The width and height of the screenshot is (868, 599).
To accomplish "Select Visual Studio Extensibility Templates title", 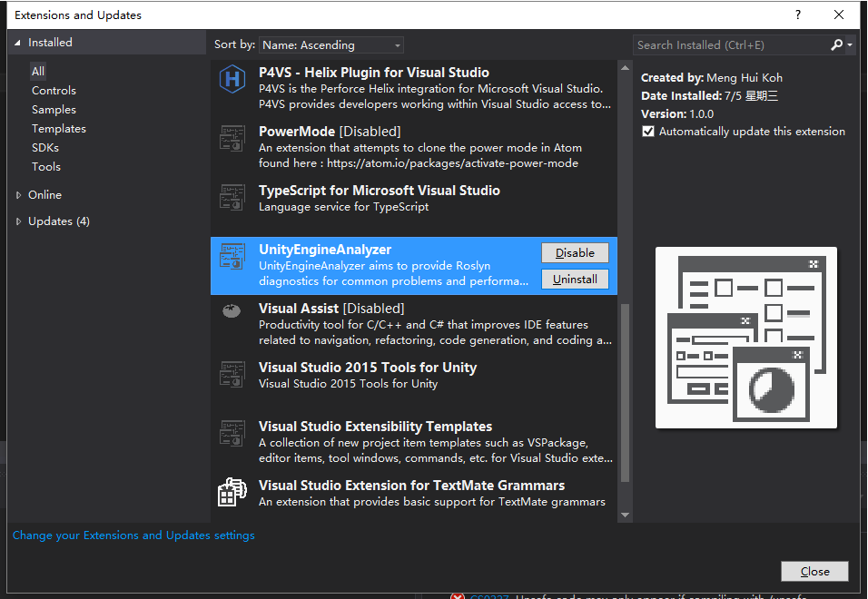I will coord(375,427).
